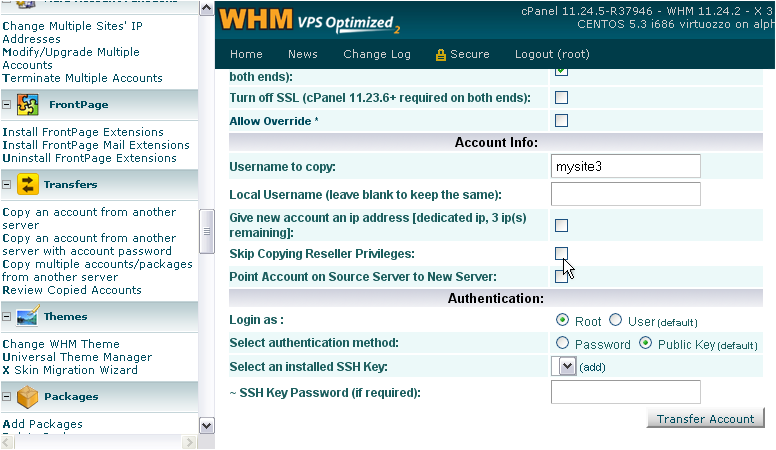This screenshot has width=776, height=450.
Task: Collapse the Packages section
Action: coord(6,397)
